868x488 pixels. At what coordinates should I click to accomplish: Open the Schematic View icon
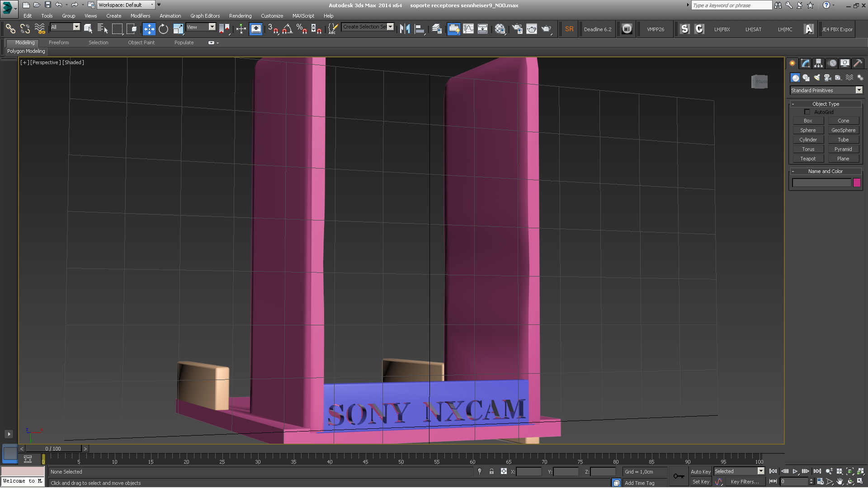click(482, 29)
